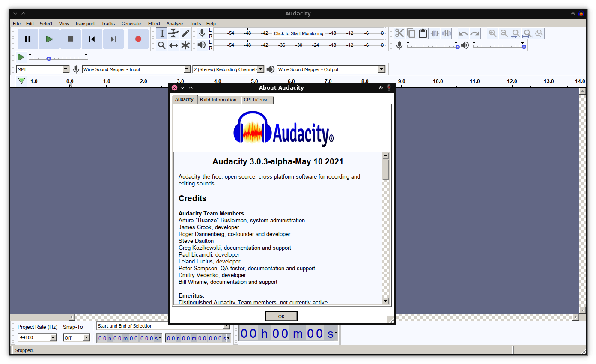Image resolution: width=596 pixels, height=364 pixels.
Task: Select the Envelope tool
Action: pyautogui.click(x=173, y=33)
